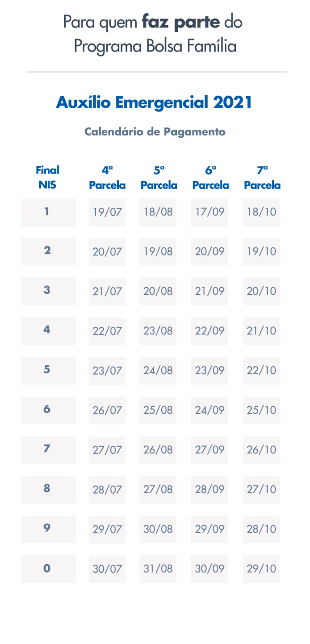Image resolution: width=310 pixels, height=644 pixels.
Task: Click the 23/08 payment date cell
Action: pyautogui.click(x=158, y=331)
